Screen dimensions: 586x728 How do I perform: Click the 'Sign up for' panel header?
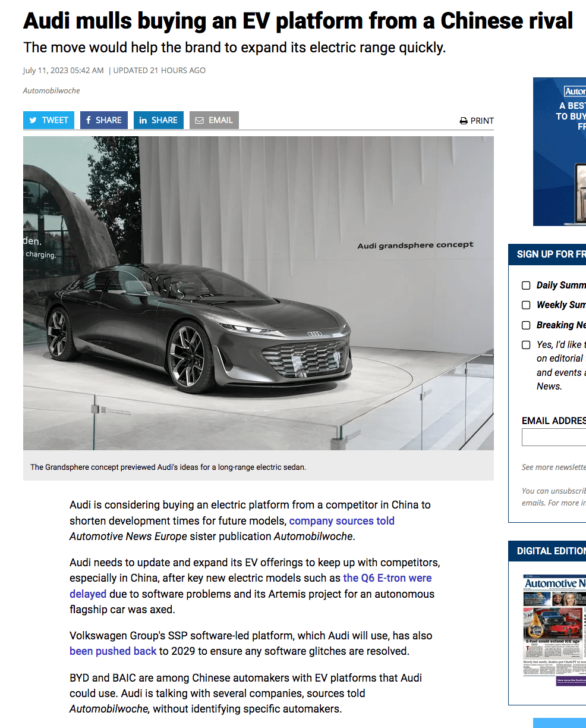pyautogui.click(x=547, y=255)
